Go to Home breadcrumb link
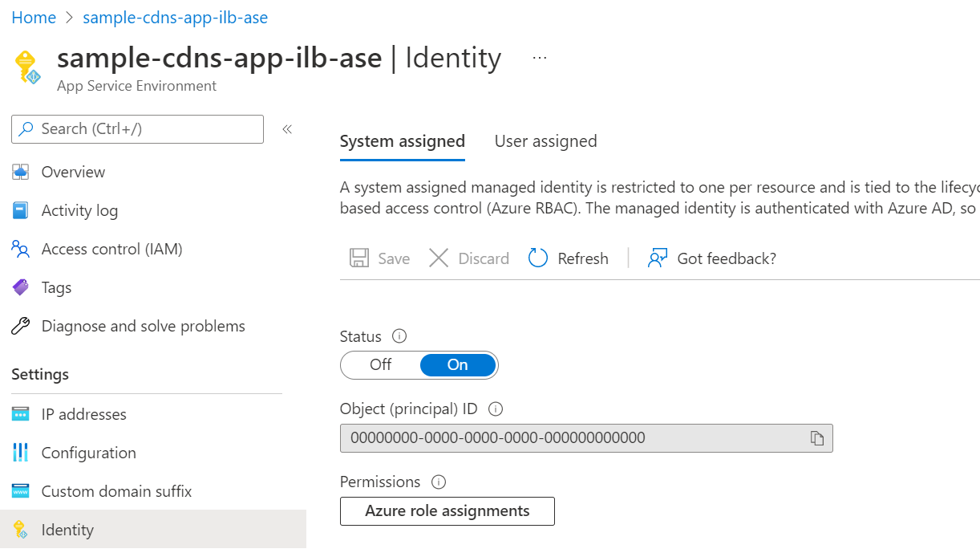Screen dimensions: 980x557 [x=34, y=17]
